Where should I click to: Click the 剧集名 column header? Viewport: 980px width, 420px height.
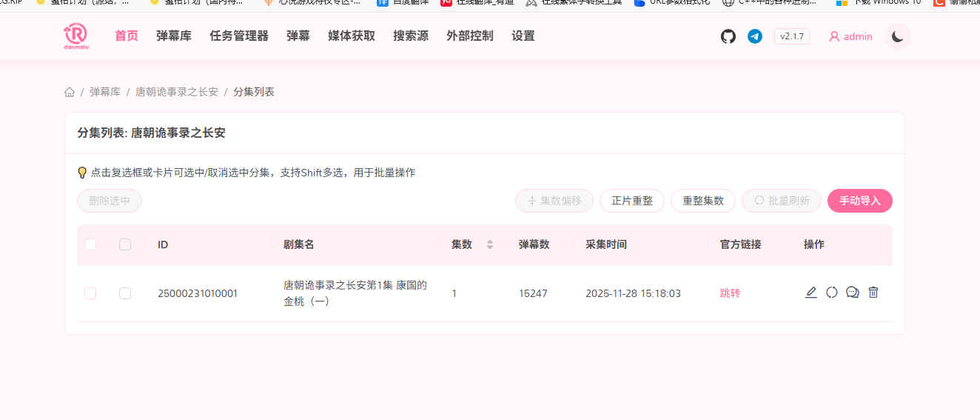pos(299,244)
